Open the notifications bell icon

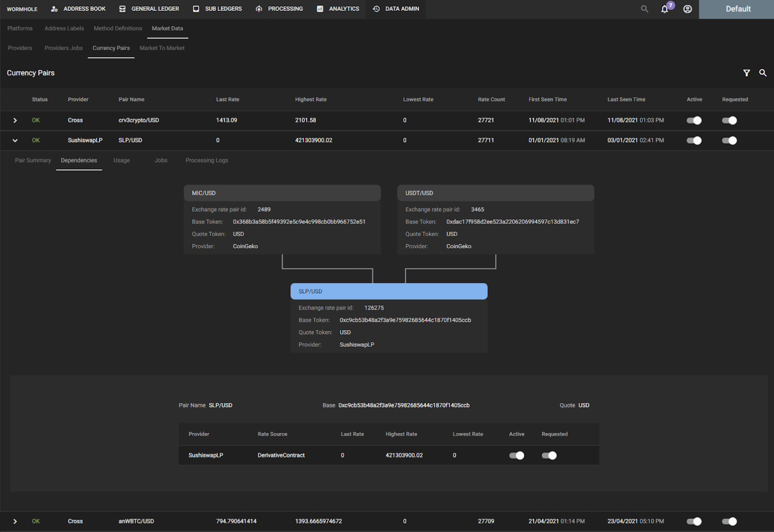pyautogui.click(x=665, y=9)
